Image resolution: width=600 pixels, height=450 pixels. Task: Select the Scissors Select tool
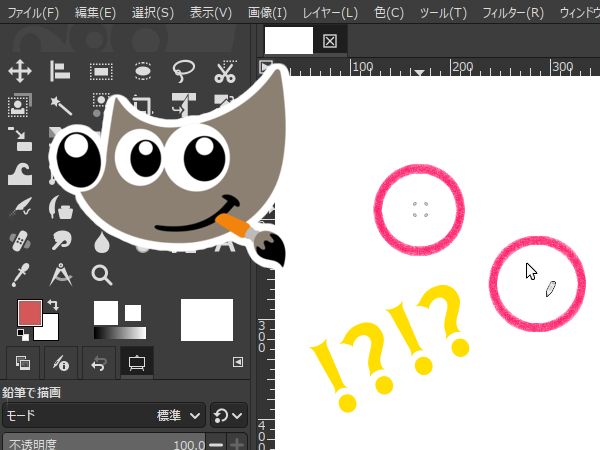(x=225, y=72)
